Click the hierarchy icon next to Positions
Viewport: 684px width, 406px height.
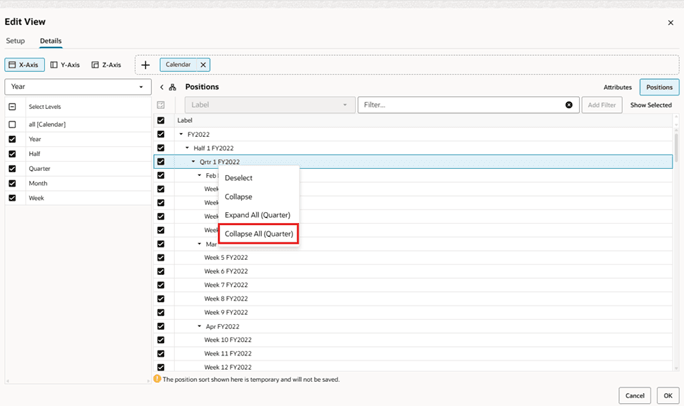point(173,87)
